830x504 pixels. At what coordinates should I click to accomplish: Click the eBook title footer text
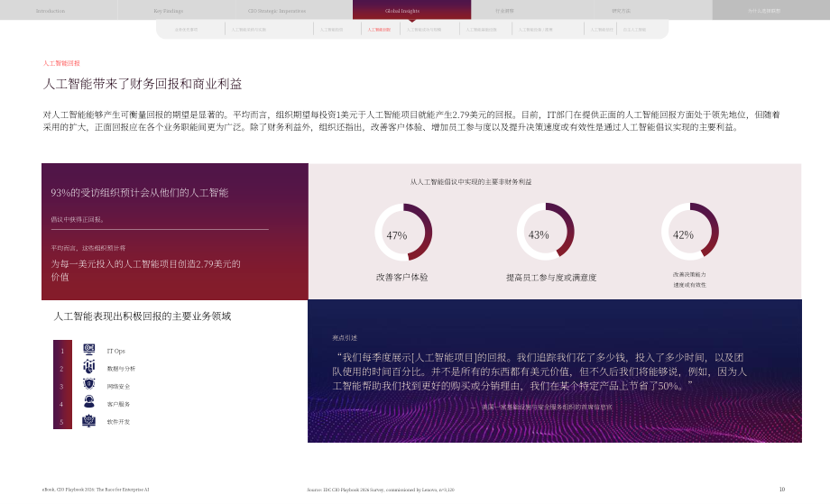[96, 490]
